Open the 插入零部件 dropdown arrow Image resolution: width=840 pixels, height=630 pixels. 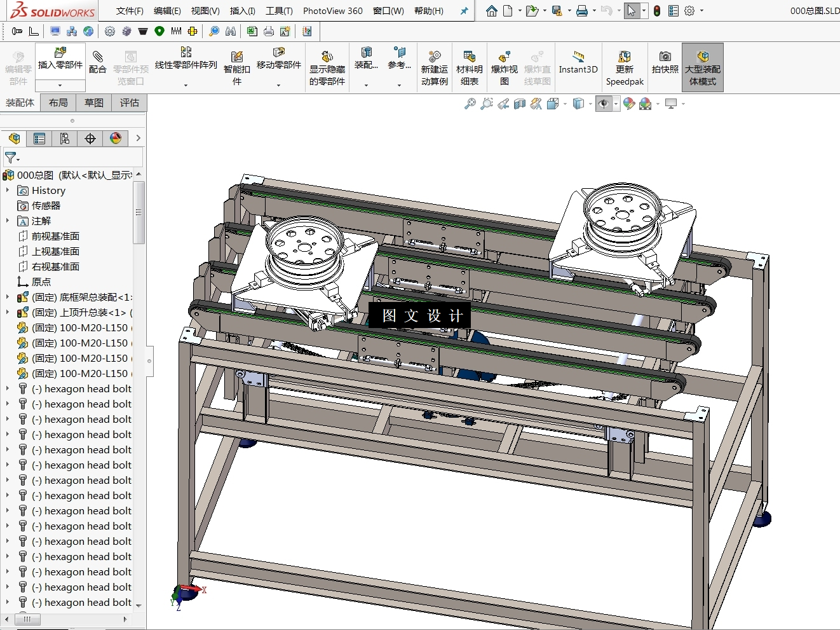tap(60, 85)
